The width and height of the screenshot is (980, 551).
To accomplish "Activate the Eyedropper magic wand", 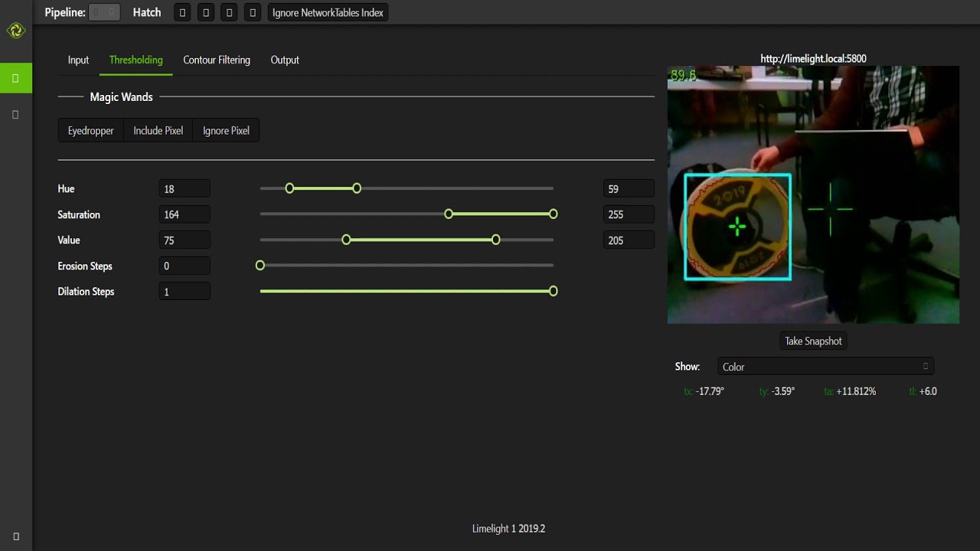I will coord(90,131).
